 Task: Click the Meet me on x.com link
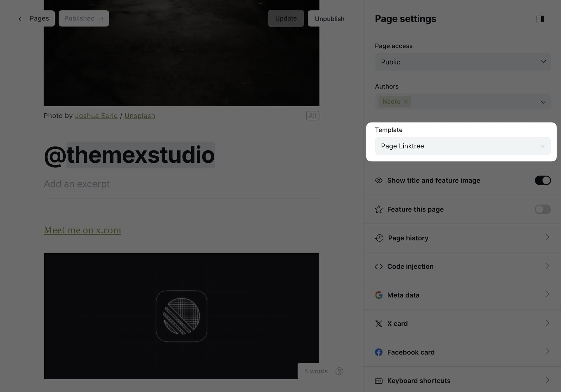(82, 230)
